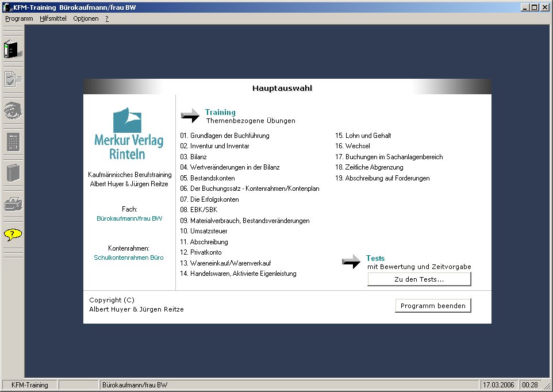Image resolution: width=553 pixels, height=392 pixels.
Task: Click the yellow help speech bubble icon
Action: (13, 235)
